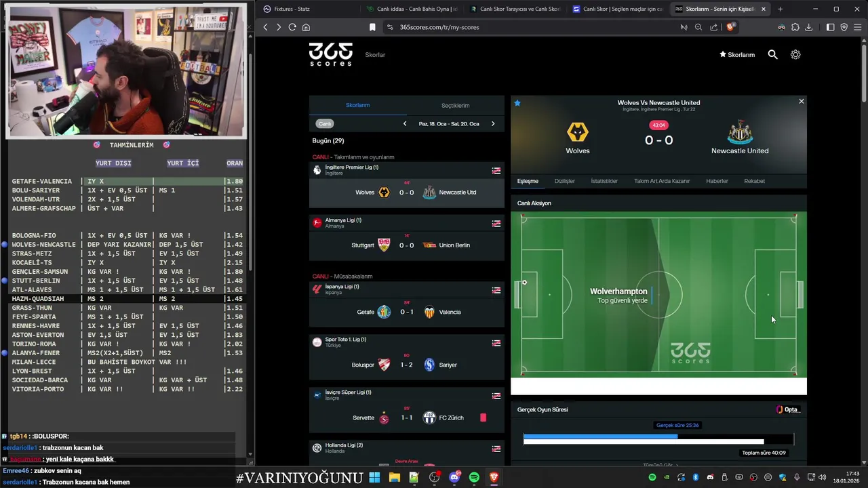Open the Takım Art Arda Kazanır tab

point(662,181)
